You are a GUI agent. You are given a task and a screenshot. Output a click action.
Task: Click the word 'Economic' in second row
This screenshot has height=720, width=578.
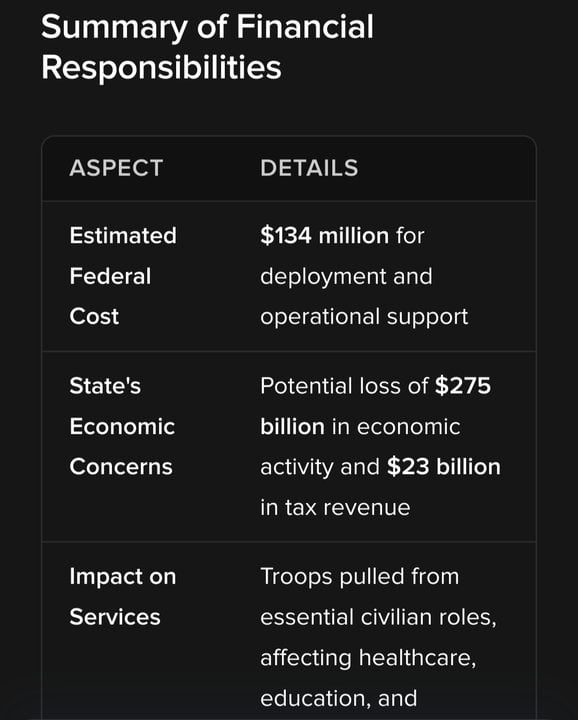coord(122,427)
